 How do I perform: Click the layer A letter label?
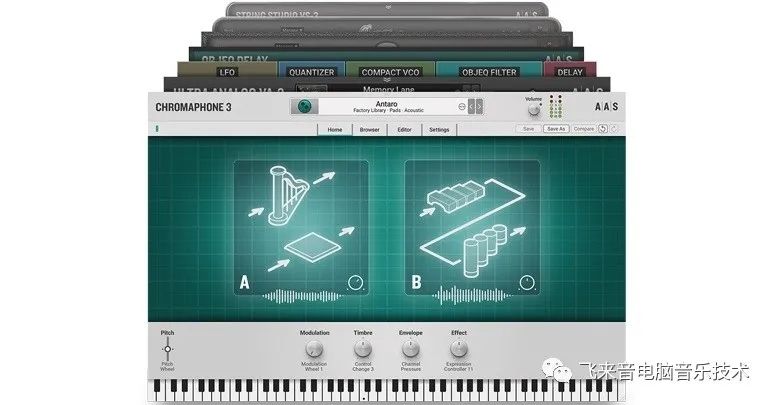244,283
